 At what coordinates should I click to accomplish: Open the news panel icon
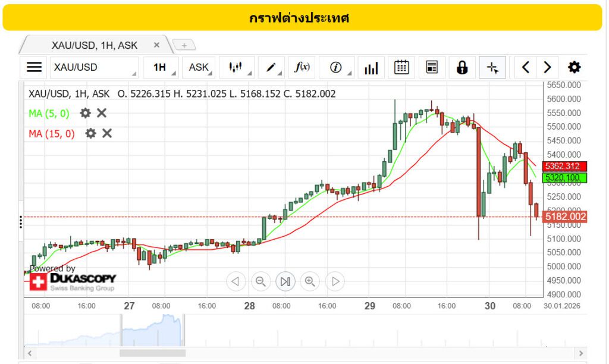[x=432, y=67]
